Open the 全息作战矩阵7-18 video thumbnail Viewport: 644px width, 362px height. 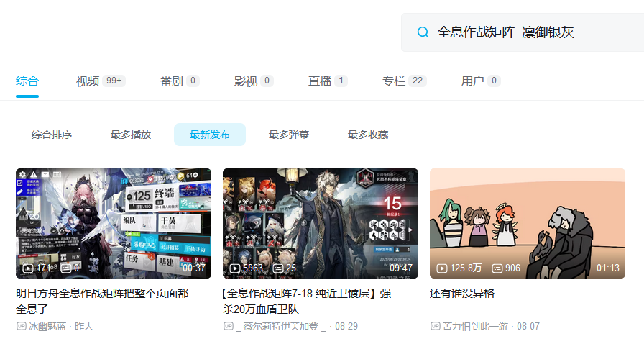[321, 223]
